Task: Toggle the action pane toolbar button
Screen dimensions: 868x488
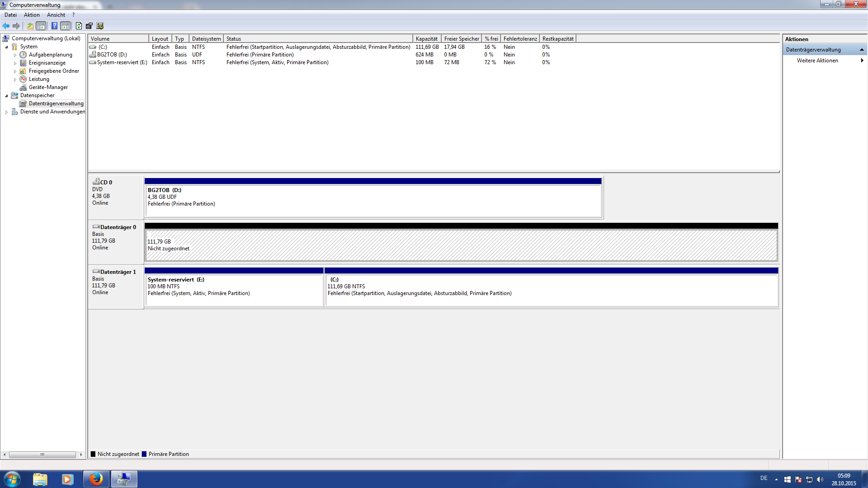Action: (x=66, y=26)
